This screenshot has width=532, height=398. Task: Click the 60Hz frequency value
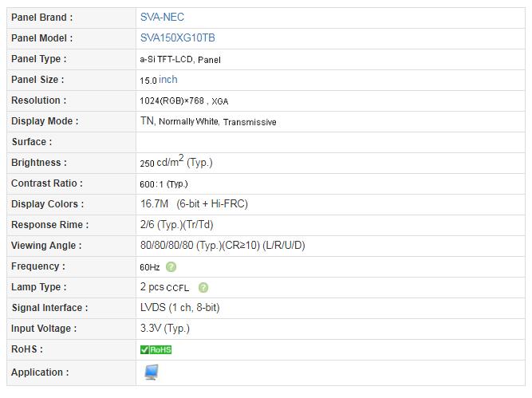click(150, 267)
